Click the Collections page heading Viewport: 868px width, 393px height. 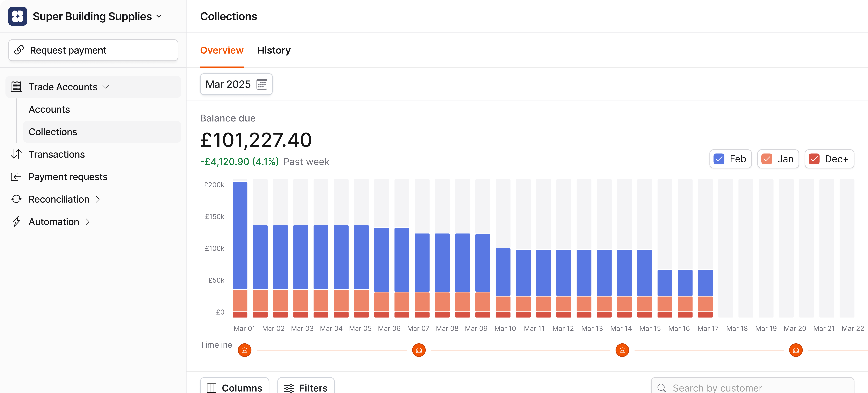[x=228, y=16]
